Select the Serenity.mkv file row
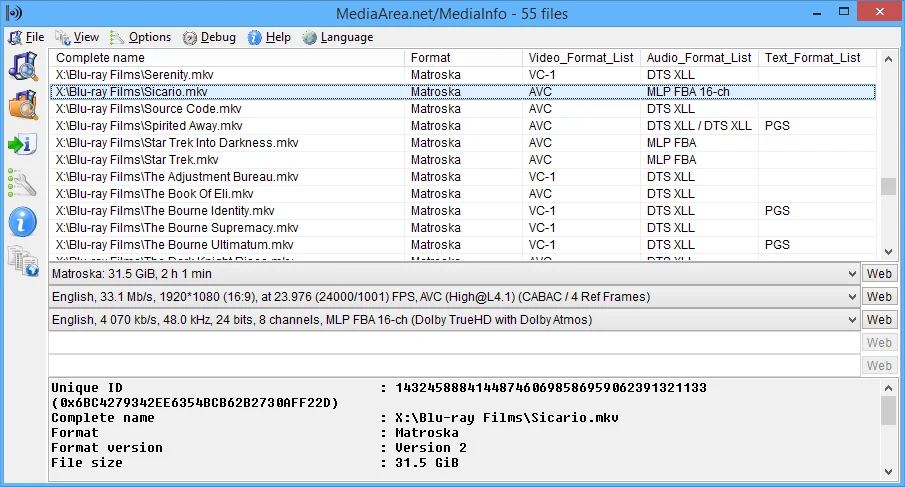Screen dimensions: 905x487 [463, 75]
